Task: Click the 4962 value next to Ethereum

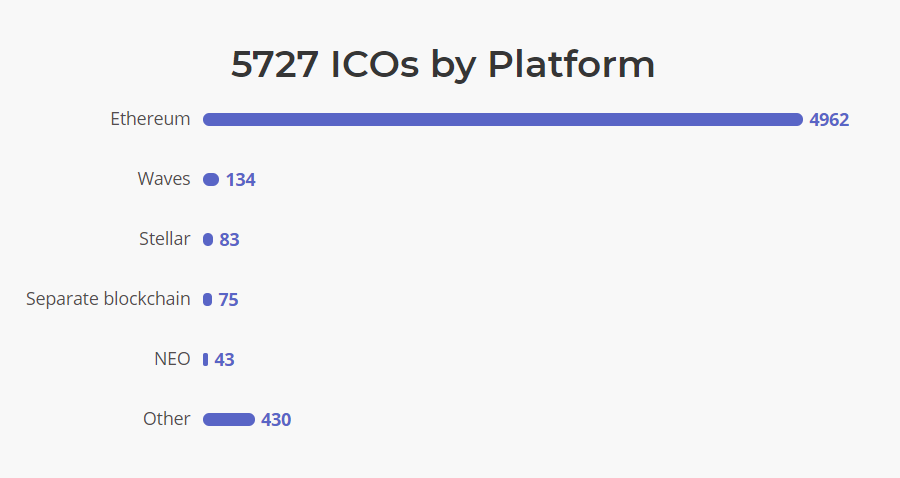Action: coord(829,120)
